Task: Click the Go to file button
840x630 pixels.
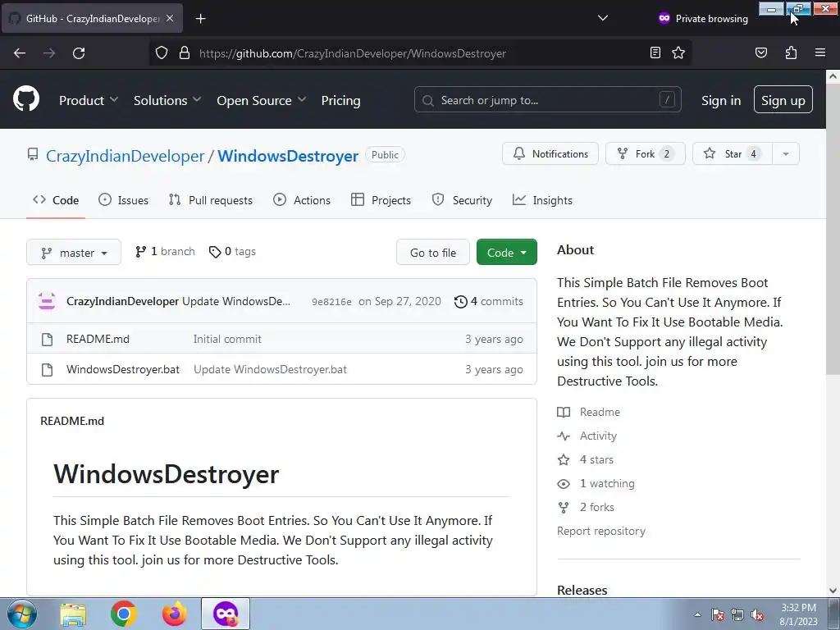Action: pos(433,253)
